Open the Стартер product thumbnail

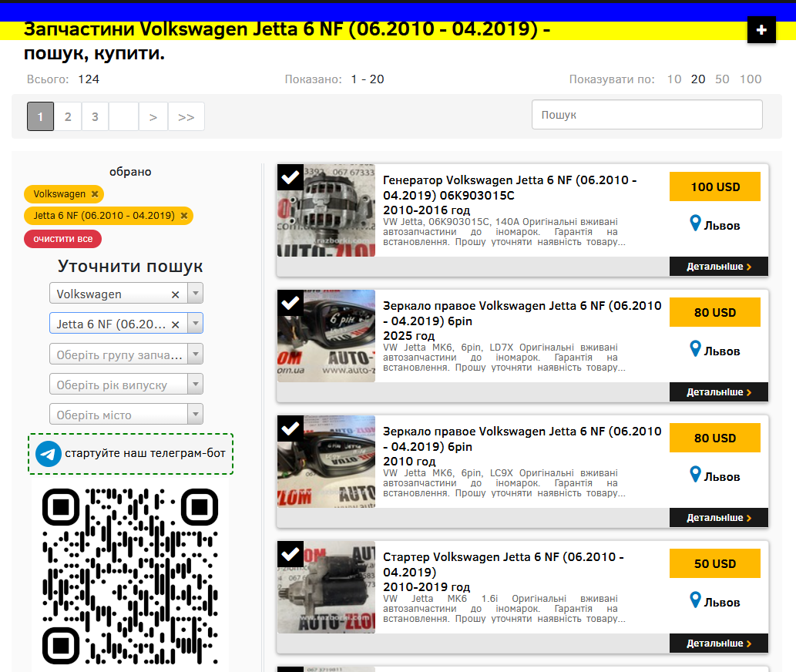327,587
